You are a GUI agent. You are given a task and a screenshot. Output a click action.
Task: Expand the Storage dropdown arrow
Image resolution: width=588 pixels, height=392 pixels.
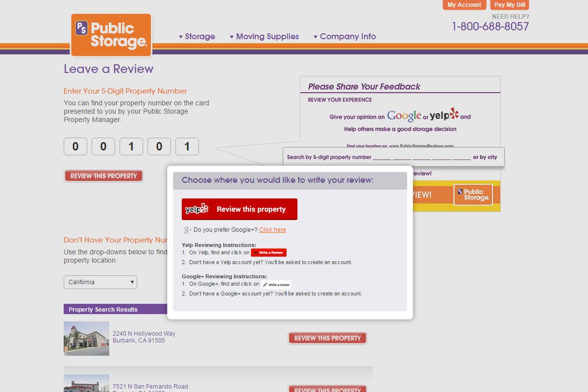(x=181, y=36)
